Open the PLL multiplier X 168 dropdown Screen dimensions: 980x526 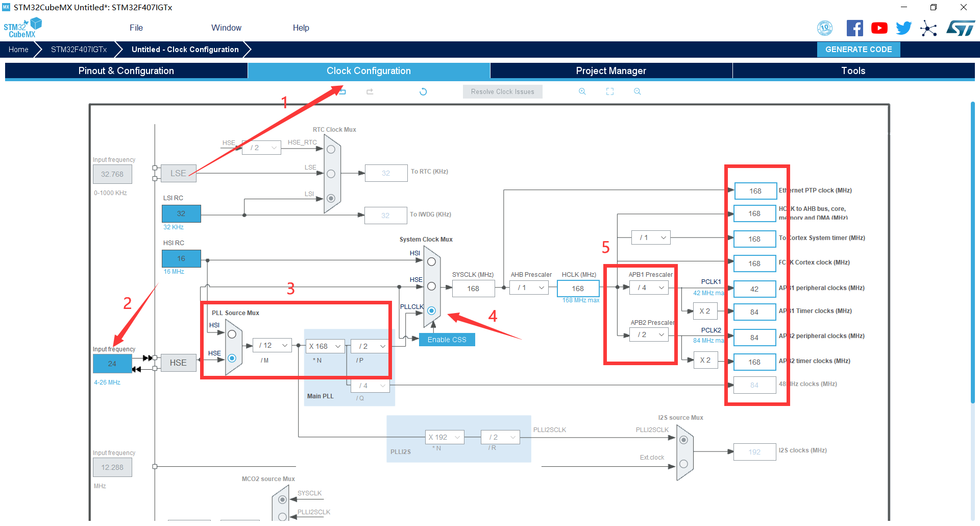pos(325,346)
